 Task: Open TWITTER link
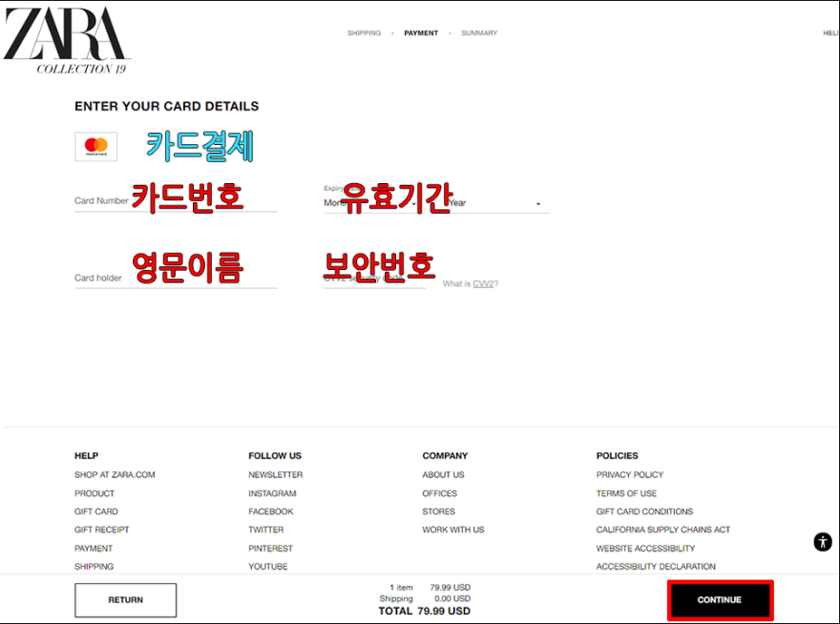pos(266,530)
